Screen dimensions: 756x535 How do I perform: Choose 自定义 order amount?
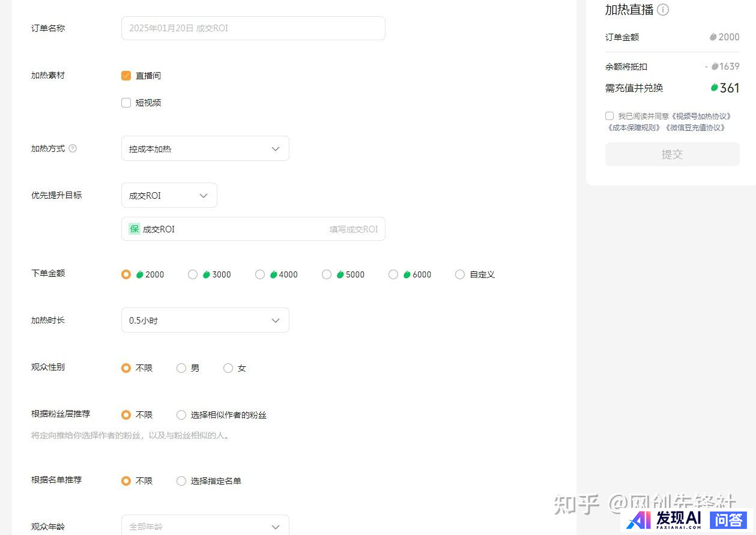(x=460, y=274)
